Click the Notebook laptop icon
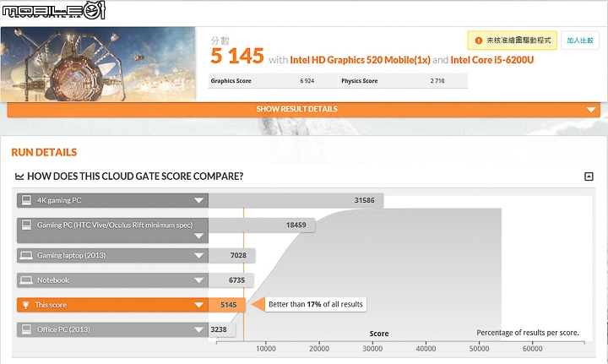Viewport: 608px width, 364px height. (26, 280)
